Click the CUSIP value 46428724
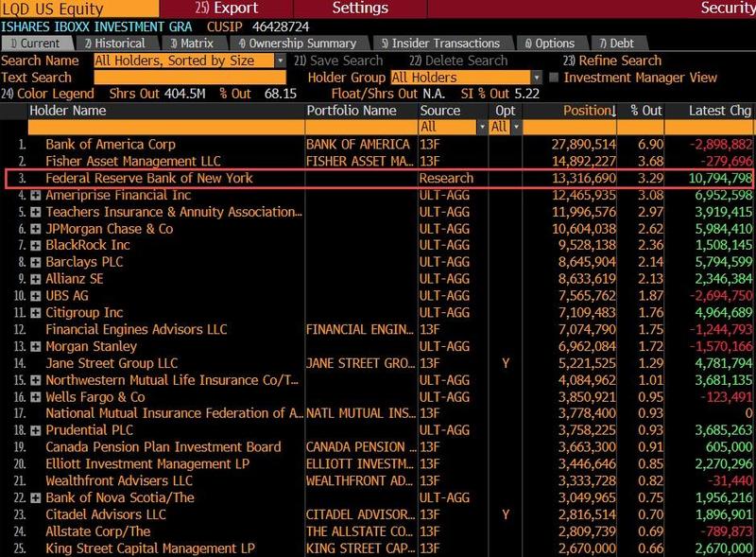The height and width of the screenshot is (557, 756). coord(281,27)
